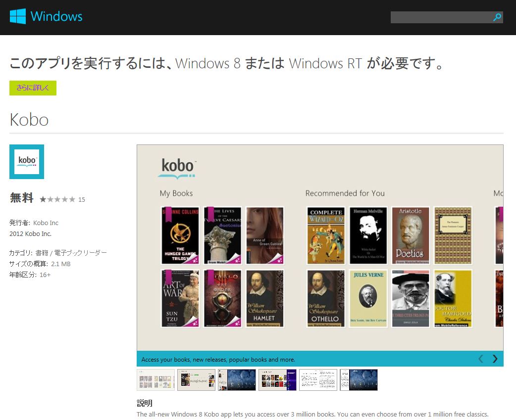Image resolution: width=516 pixels, height=420 pixels.
Task: Click the Othello book cover
Action: coord(326,298)
